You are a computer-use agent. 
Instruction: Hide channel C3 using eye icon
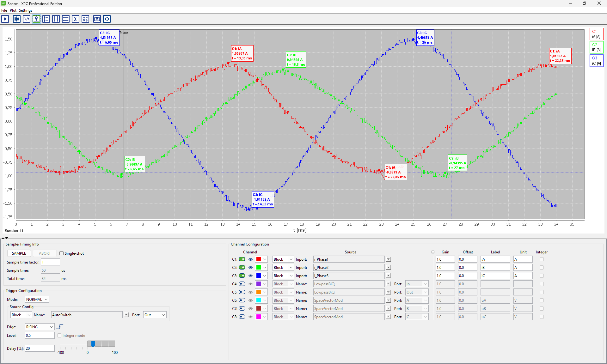pos(250,276)
